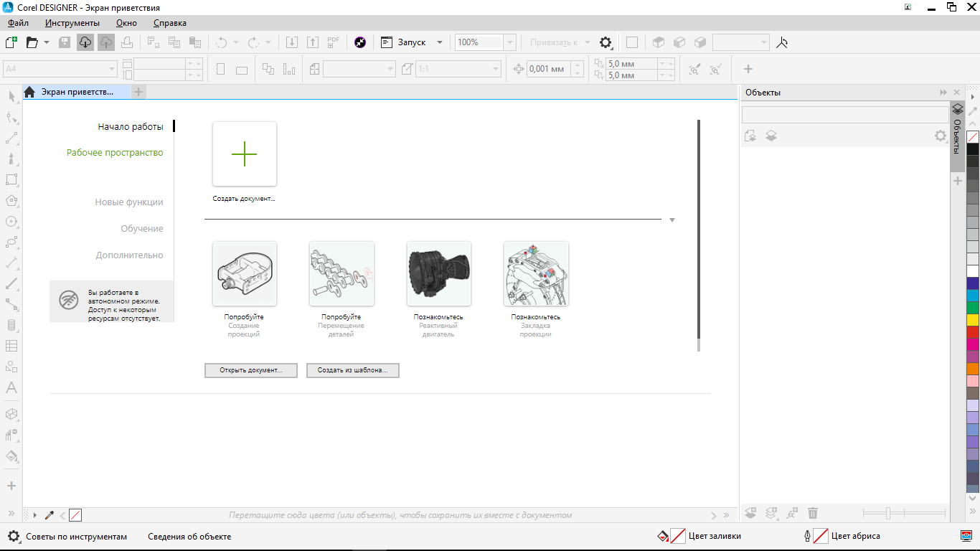Open the Файл menu
Screen dimensions: 980x551
[x=18, y=23]
